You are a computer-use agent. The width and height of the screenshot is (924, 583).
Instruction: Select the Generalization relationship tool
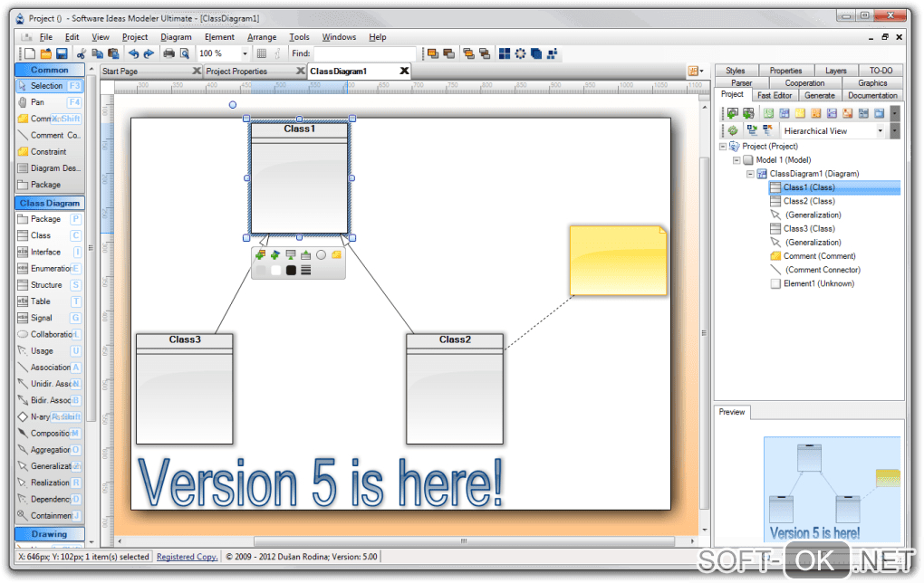pyautogui.click(x=50, y=466)
